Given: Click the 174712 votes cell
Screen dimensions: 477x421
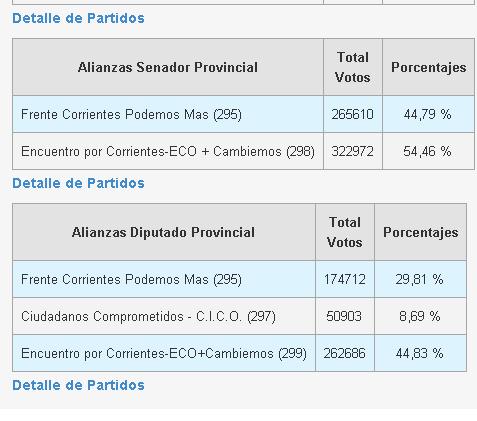Looking at the screenshot, I should [x=345, y=279].
